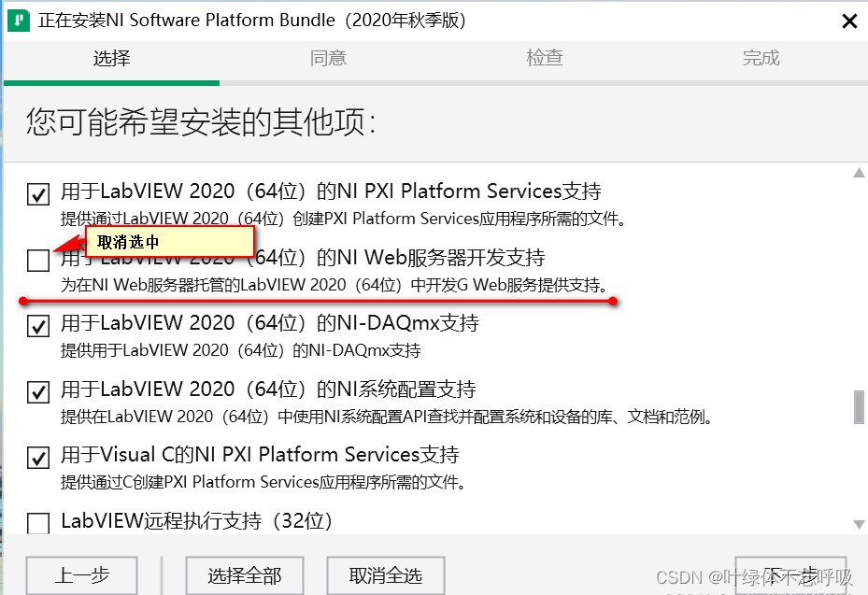Enable LabVIEW远程执行支持（32位）checkbox
The height and width of the screenshot is (595, 868).
tap(37, 522)
